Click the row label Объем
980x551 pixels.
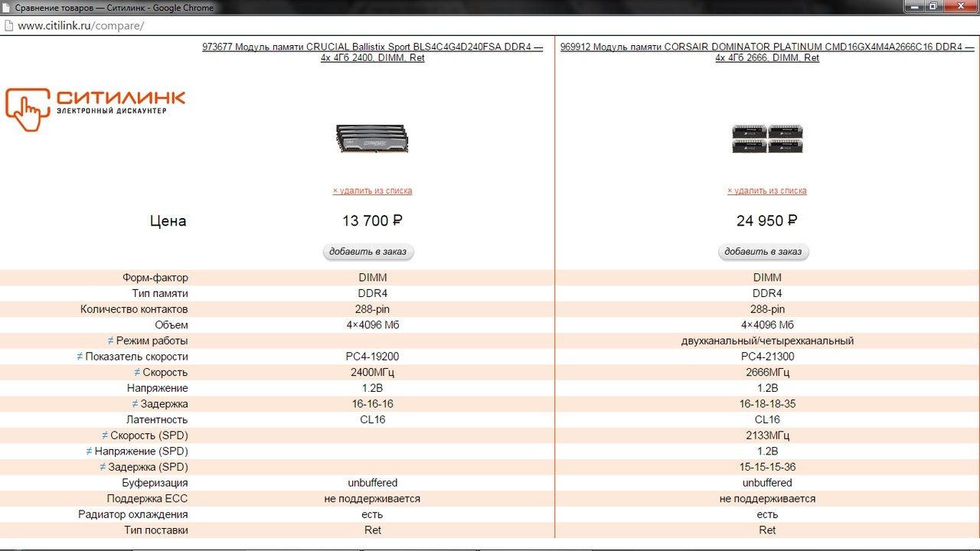click(x=171, y=325)
